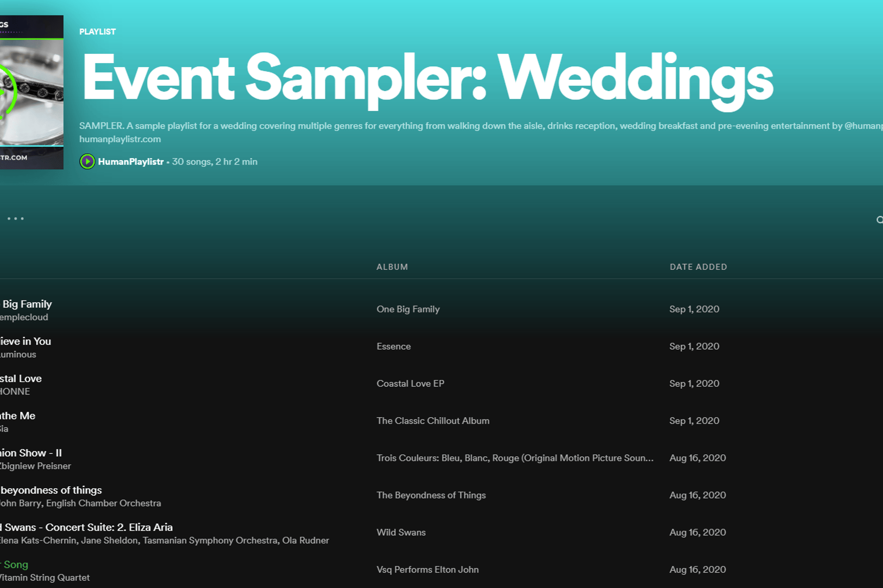Click the PLAYLIST label above the title
Viewport: 883px width, 588px height.
click(97, 31)
